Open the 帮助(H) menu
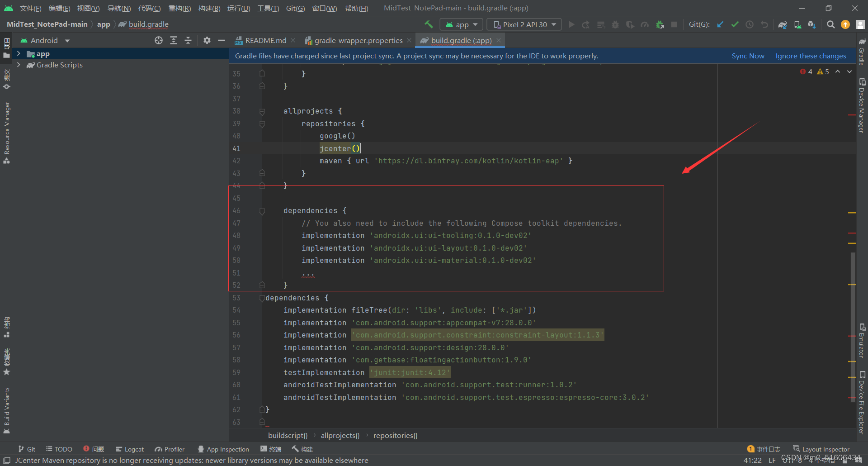Viewport: 868px width, 466px height. 356,8
